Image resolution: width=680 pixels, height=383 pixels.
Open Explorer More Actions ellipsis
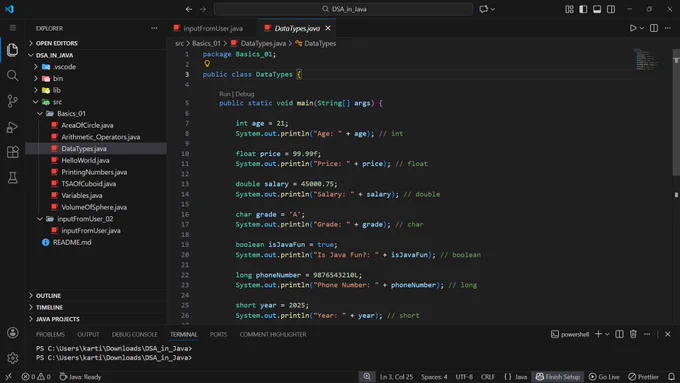(x=154, y=28)
